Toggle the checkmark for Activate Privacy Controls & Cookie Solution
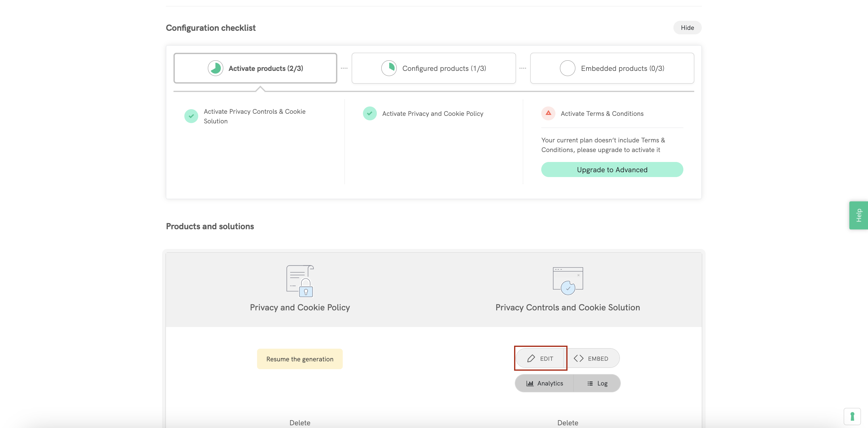The image size is (868, 428). coord(191,116)
